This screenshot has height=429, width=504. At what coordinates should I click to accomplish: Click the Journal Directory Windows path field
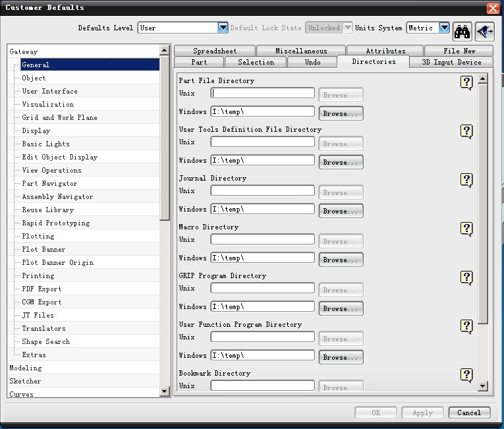pos(263,209)
